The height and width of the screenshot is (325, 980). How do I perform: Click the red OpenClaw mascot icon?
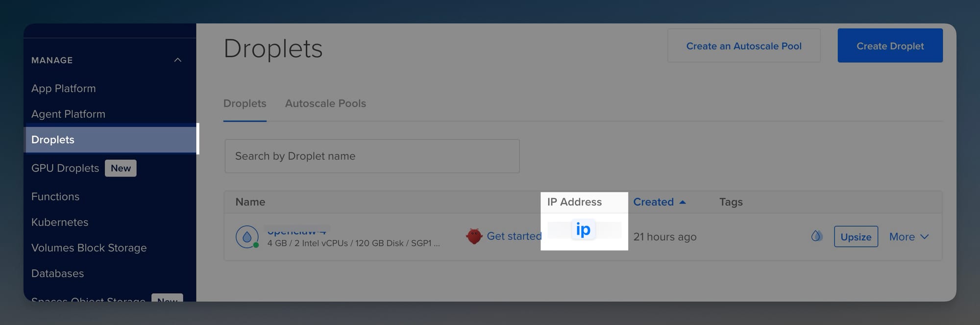[474, 236]
